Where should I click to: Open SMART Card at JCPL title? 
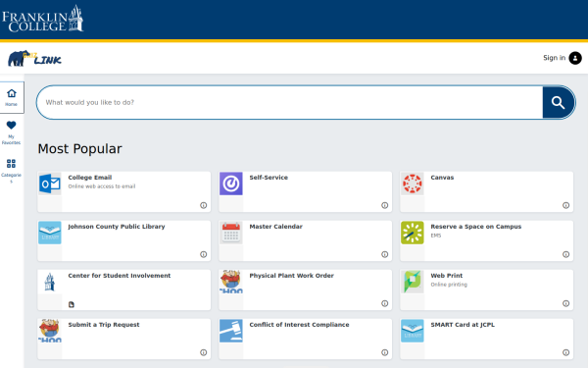[x=463, y=325]
